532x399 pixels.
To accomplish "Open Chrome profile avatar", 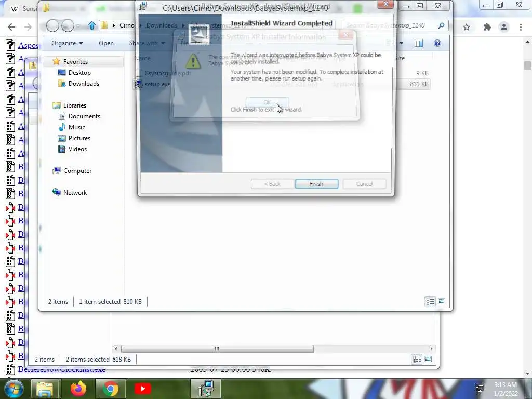I will (504, 27).
